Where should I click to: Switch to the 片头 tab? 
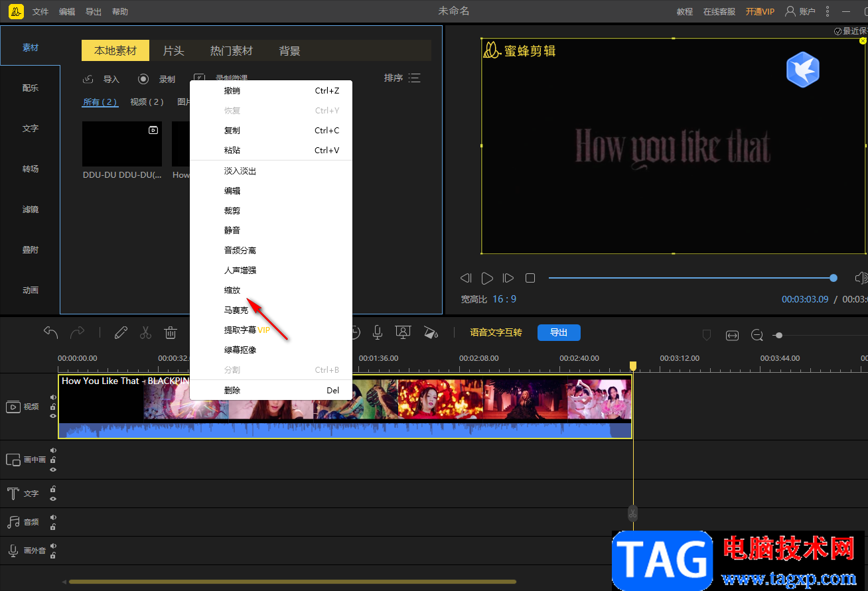click(174, 51)
